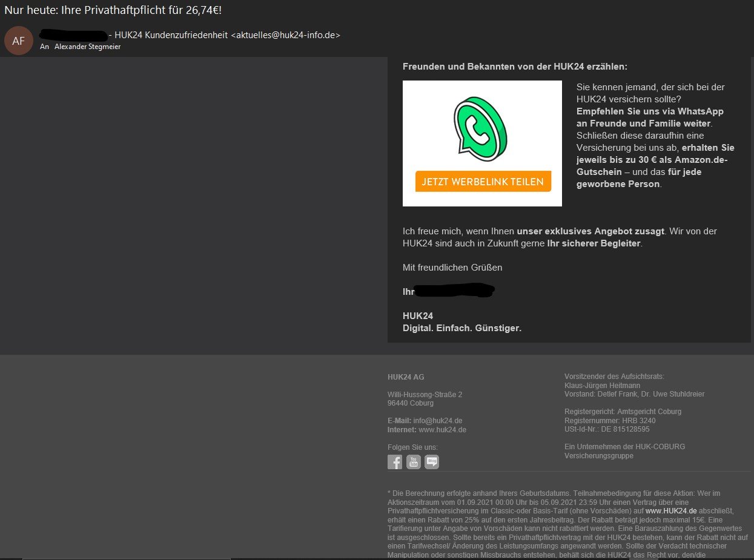Click the Facebook icon under Folgen Sie uns
754x560 pixels.
click(395, 462)
